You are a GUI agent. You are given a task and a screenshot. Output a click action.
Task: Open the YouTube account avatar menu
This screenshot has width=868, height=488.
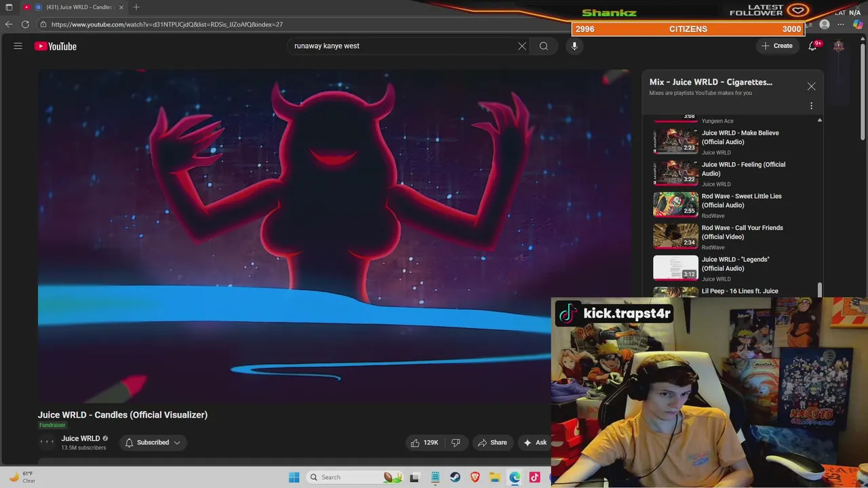(839, 46)
